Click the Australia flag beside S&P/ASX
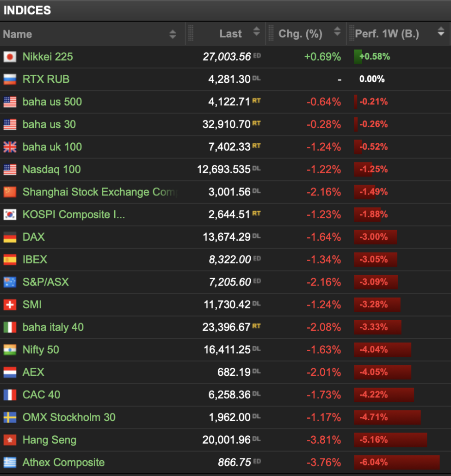Screen dimensions: 451x476 tap(10, 282)
